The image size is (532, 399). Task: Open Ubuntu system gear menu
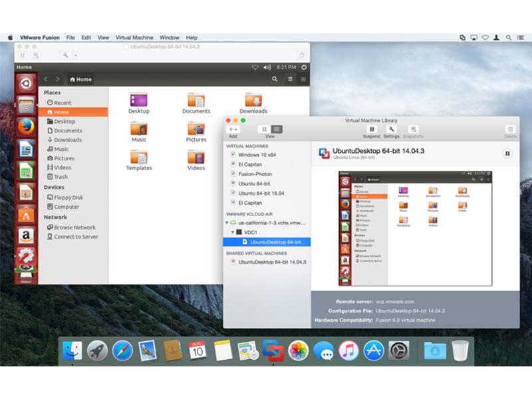(x=304, y=68)
